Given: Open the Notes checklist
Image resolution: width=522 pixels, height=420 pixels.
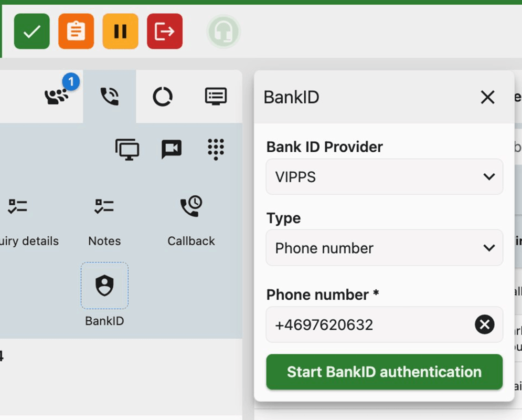Looking at the screenshot, I should (x=104, y=220).
